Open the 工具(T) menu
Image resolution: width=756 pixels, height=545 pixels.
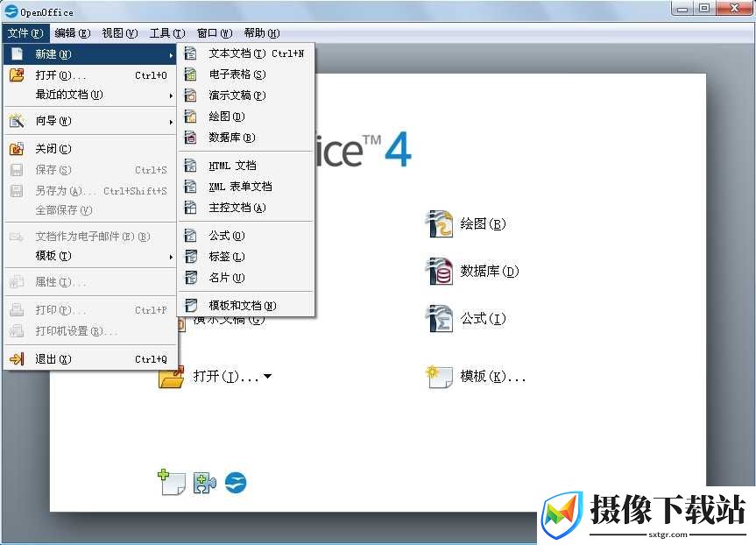[x=167, y=33]
